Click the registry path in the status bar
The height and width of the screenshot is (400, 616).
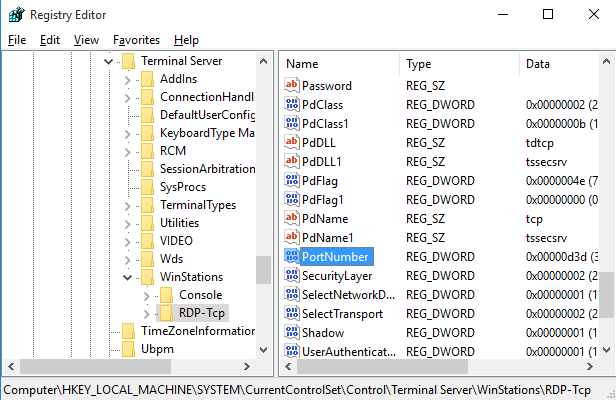pos(297,390)
